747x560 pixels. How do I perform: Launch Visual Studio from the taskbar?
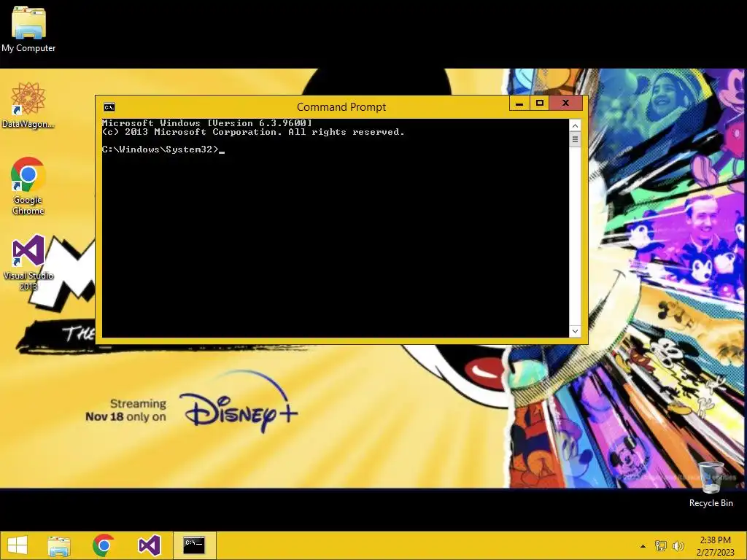[x=149, y=545]
